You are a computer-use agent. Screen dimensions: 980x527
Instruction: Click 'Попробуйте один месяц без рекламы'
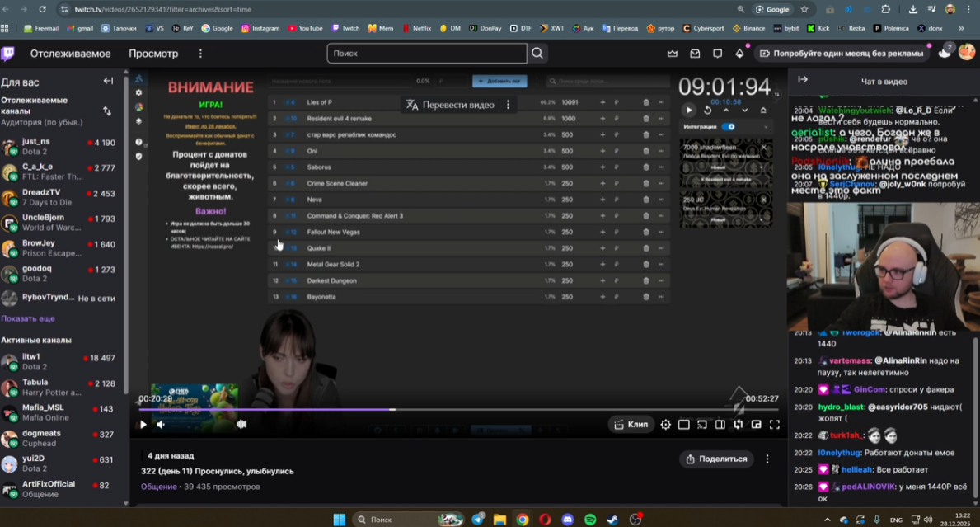[842, 53]
